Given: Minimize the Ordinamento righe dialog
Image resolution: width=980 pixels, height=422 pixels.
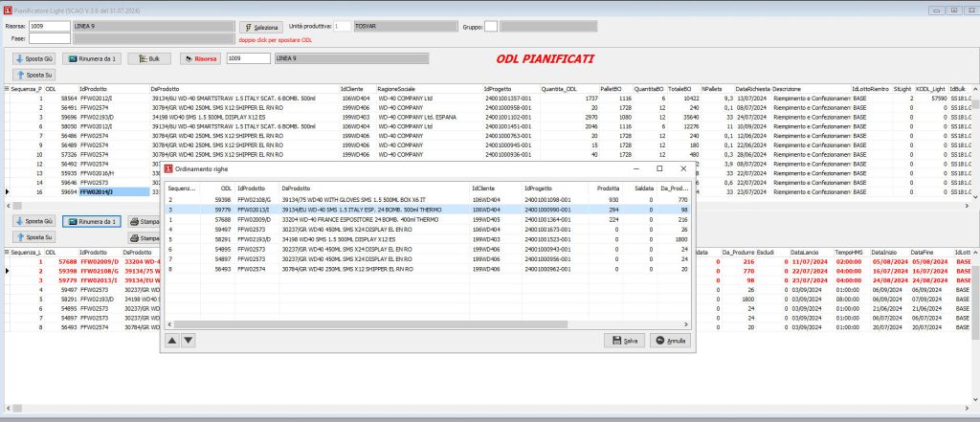Looking at the screenshot, I should coord(636,168).
